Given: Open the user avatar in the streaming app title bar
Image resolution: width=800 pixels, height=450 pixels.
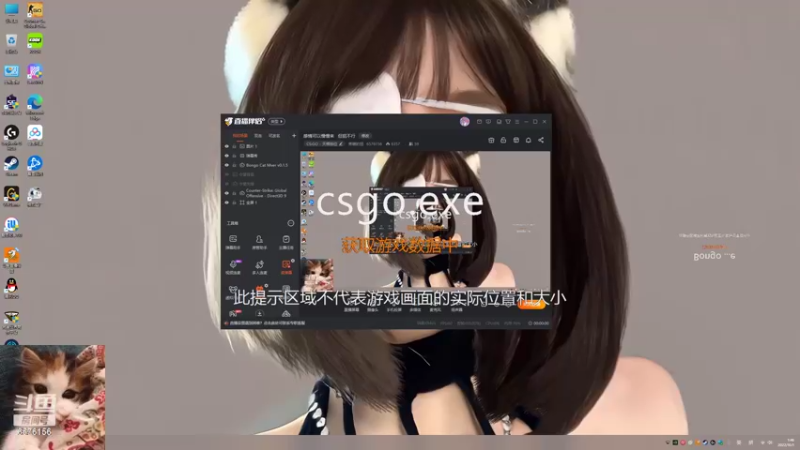Looking at the screenshot, I should 465,121.
